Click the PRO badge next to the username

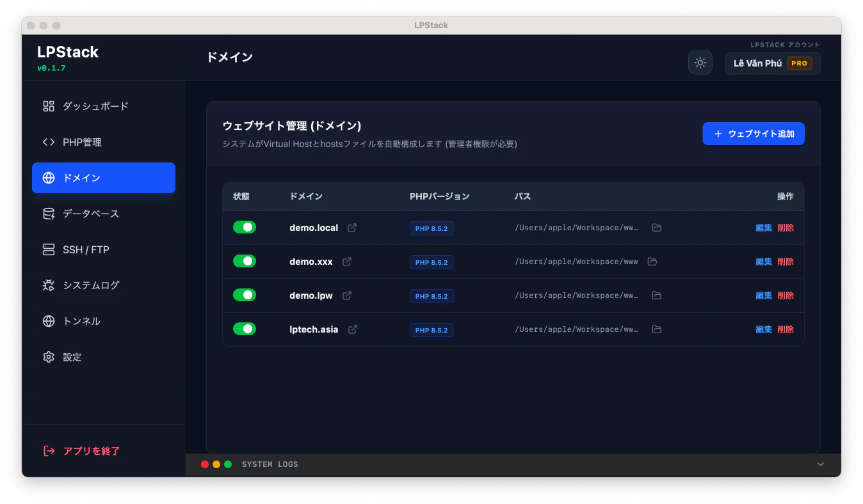click(799, 63)
